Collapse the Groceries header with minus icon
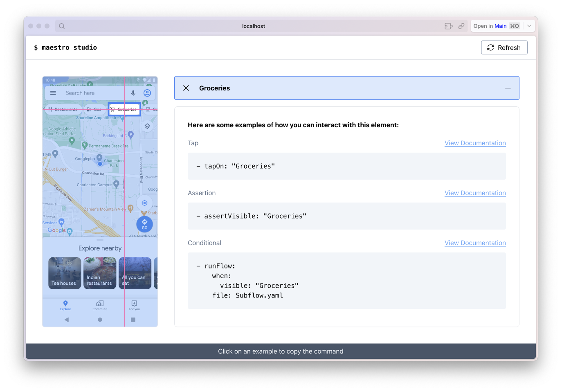The height and width of the screenshot is (392, 562). click(x=508, y=88)
